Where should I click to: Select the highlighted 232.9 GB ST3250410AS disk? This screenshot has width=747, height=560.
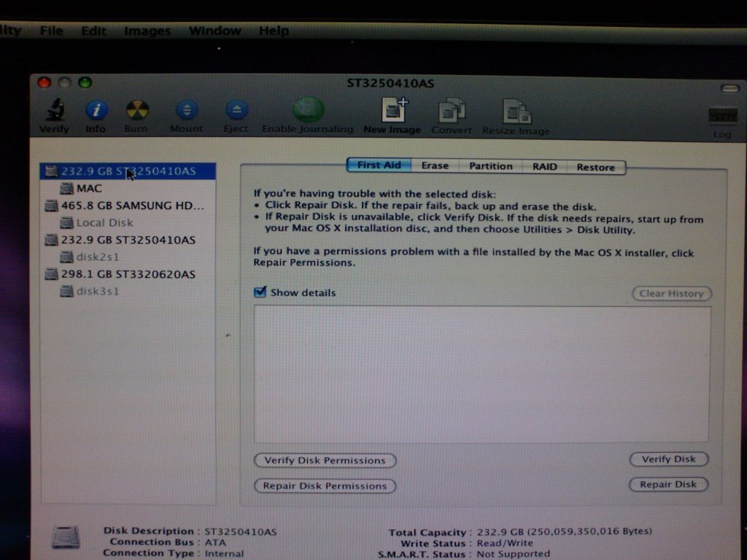128,171
